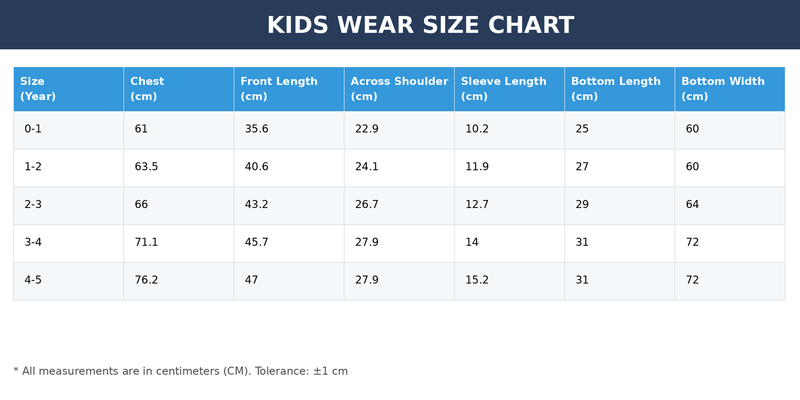The width and height of the screenshot is (800, 400).
Task: Select sleeve length value 15.2
Action: 477,280
